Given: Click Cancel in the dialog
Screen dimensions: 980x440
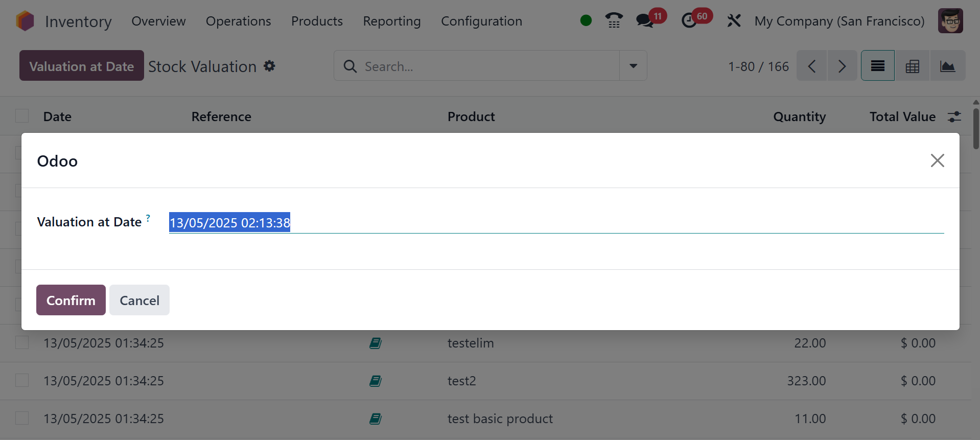Looking at the screenshot, I should click(x=139, y=300).
